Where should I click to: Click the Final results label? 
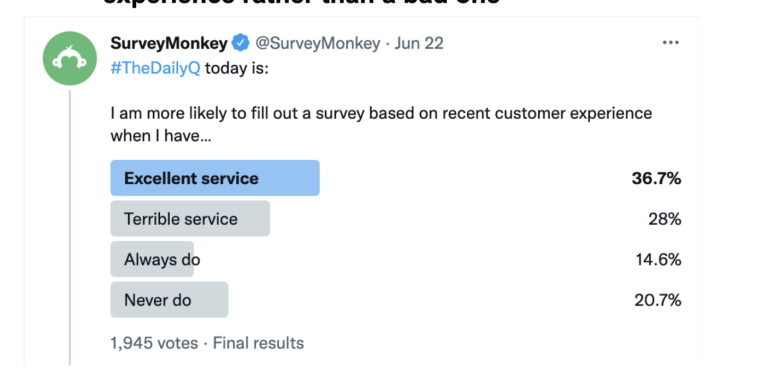click(258, 343)
